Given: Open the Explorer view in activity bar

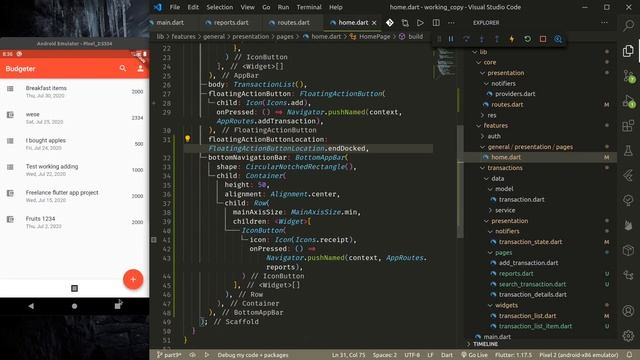Looking at the screenshot, I should click(x=629, y=51).
